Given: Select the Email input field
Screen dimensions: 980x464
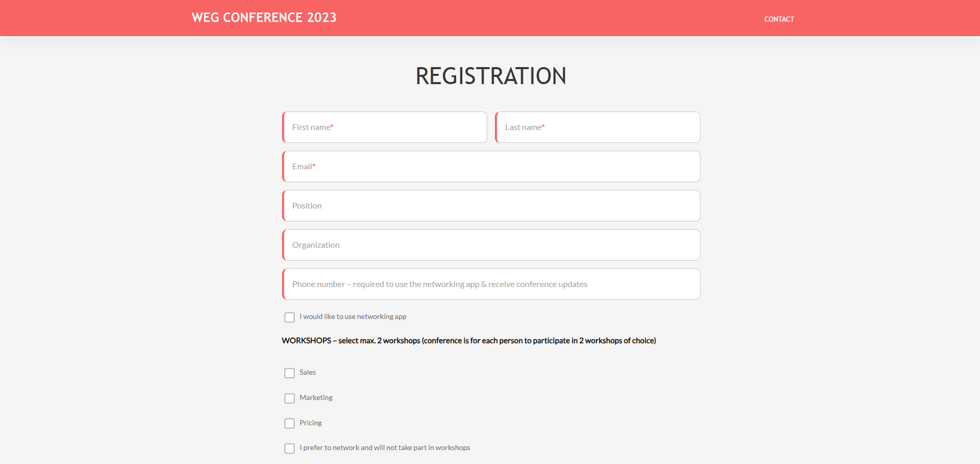Looking at the screenshot, I should [491, 167].
